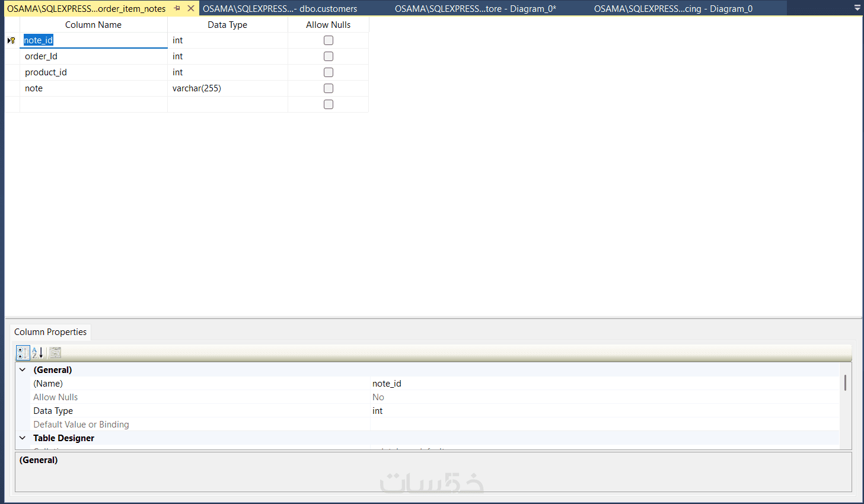Screen dimensions: 864x504
Task: Toggle Allow Nulls for order_Id
Action: pos(329,56)
